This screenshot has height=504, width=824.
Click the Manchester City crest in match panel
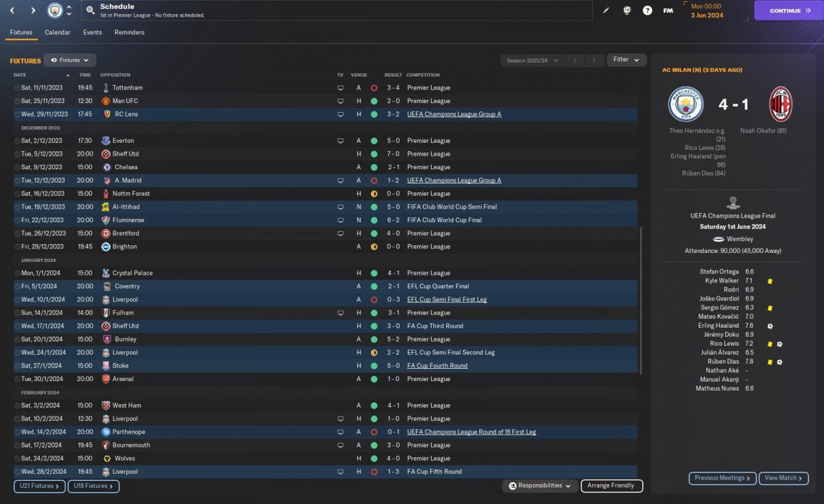686,104
